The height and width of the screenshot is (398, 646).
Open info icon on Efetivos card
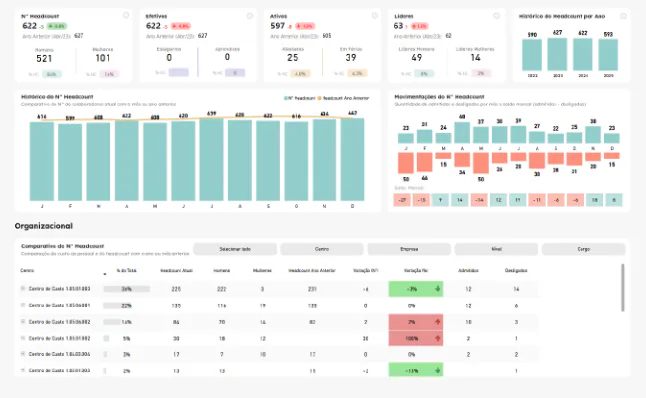(x=250, y=16)
